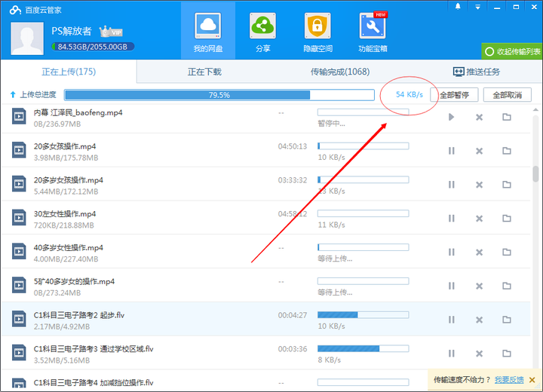
Task: Pause upload of 30左女性操作.mp4
Action: point(451,218)
